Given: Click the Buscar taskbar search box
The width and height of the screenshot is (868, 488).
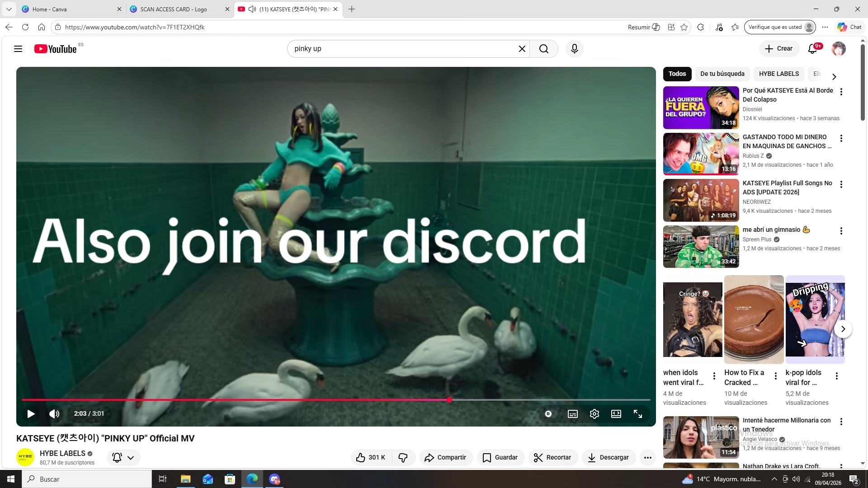Looking at the screenshot, I should click(87, 479).
